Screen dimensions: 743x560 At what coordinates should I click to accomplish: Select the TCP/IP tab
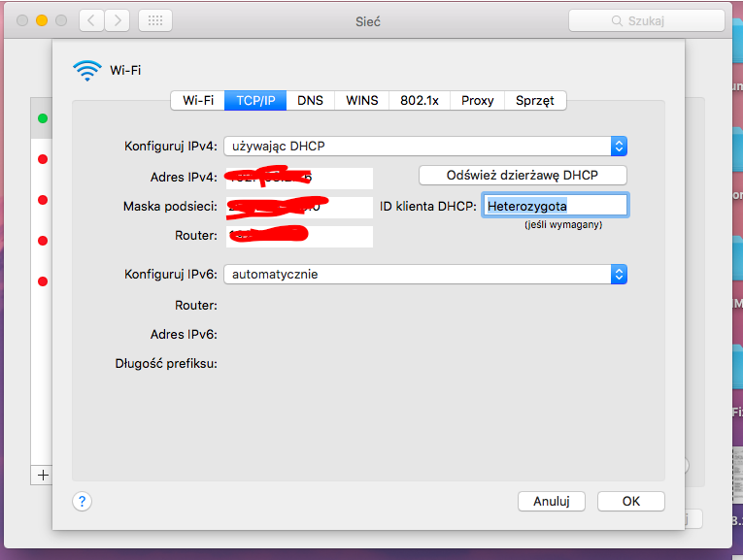[x=255, y=100]
